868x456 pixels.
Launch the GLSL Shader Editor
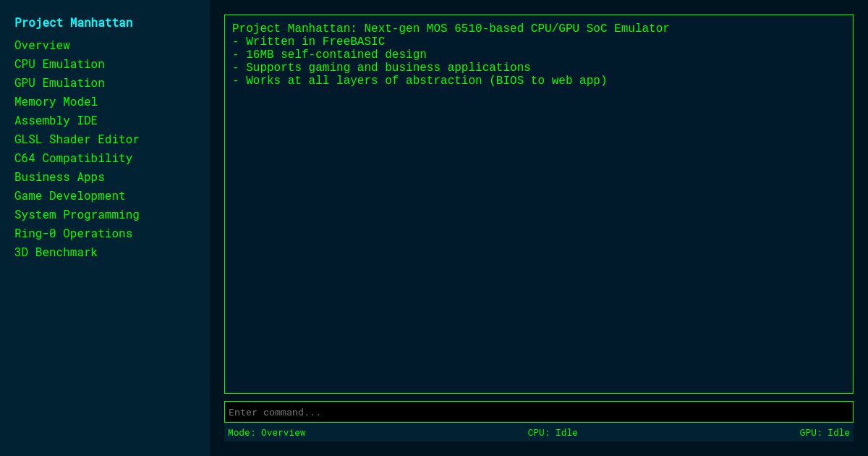(x=77, y=139)
